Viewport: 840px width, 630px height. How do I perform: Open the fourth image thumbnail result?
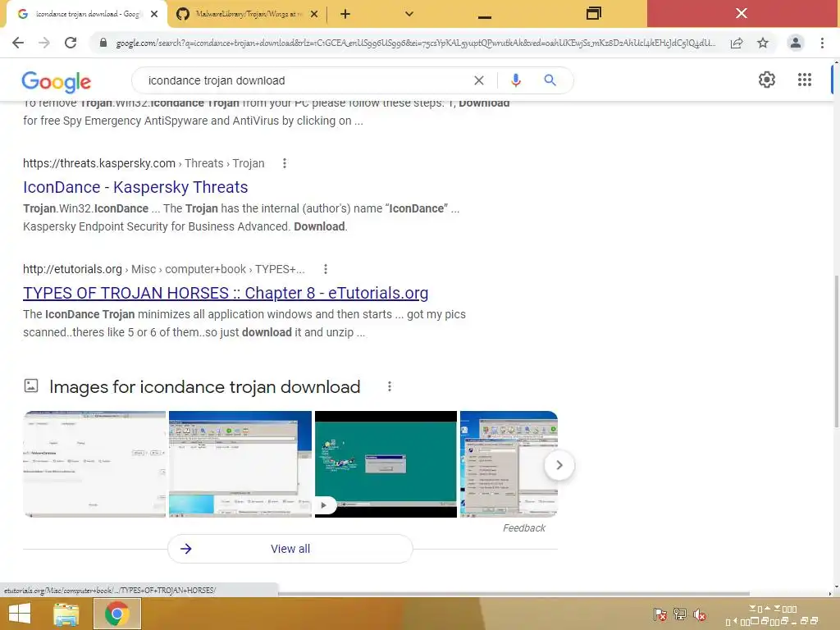coord(509,464)
